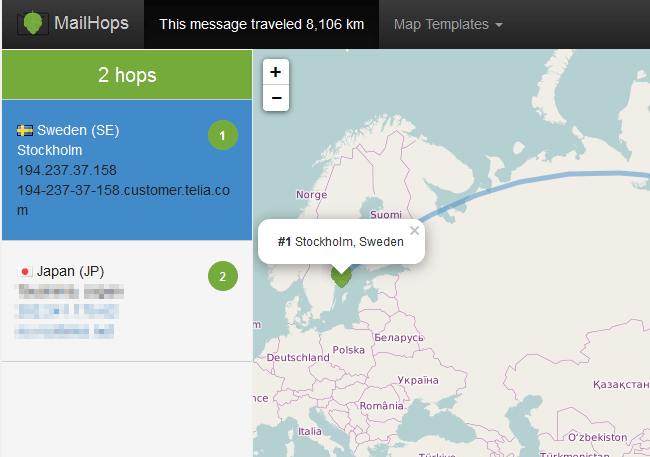Close the Stockholm, Sweden popup
Viewport: 650px width, 457px height.
pyautogui.click(x=415, y=230)
